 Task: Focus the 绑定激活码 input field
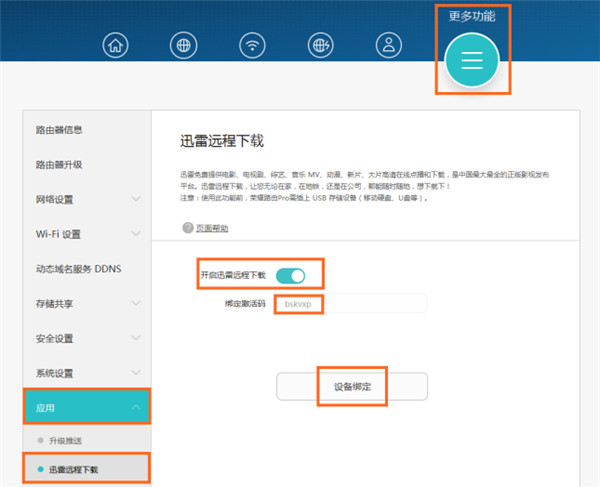pos(351,304)
